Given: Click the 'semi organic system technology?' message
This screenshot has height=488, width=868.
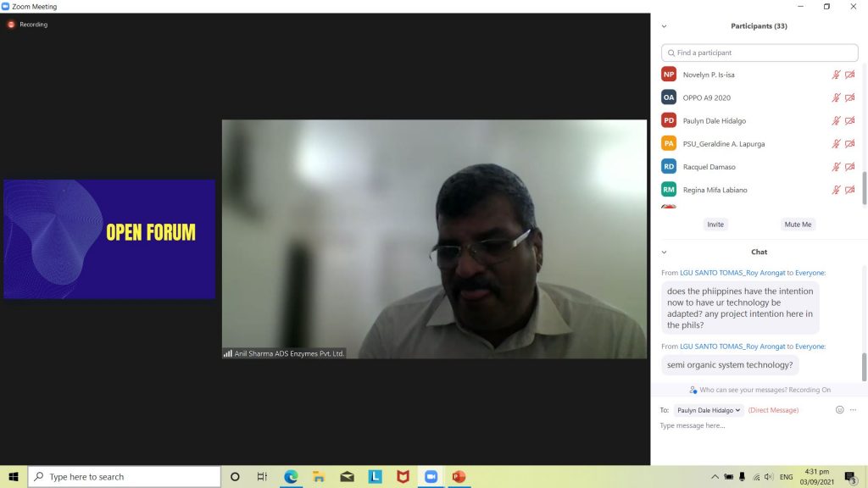Looking at the screenshot, I should click(730, 364).
